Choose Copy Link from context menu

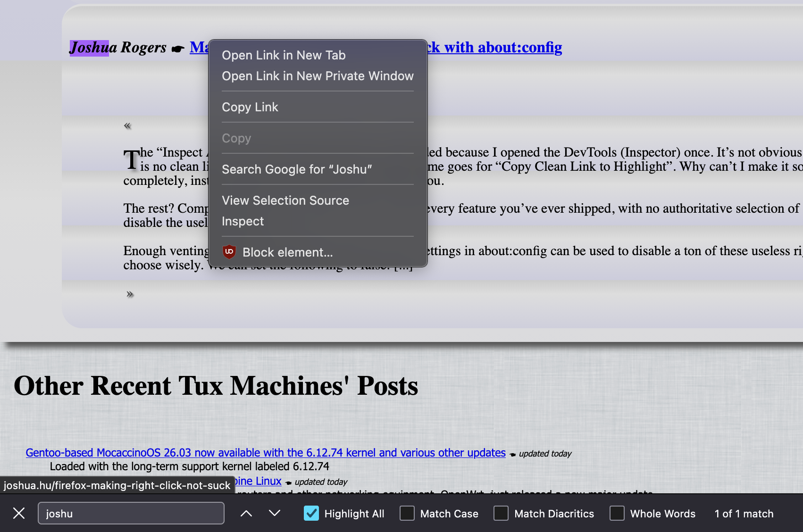point(250,107)
